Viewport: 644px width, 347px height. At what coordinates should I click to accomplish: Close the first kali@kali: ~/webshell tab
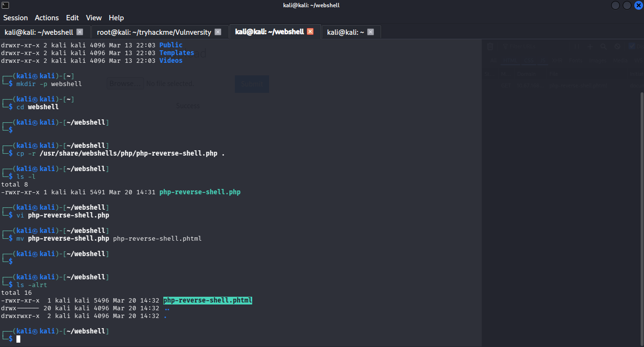coord(80,32)
